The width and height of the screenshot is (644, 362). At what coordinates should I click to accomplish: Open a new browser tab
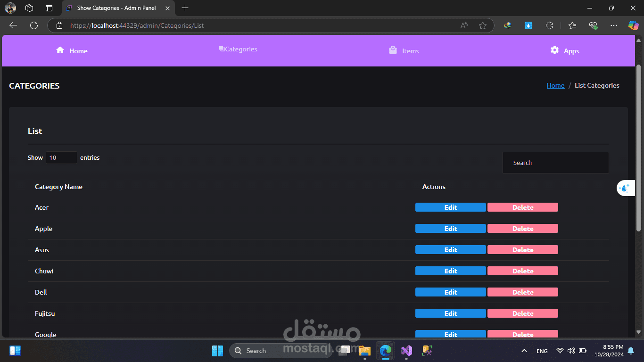185,8
